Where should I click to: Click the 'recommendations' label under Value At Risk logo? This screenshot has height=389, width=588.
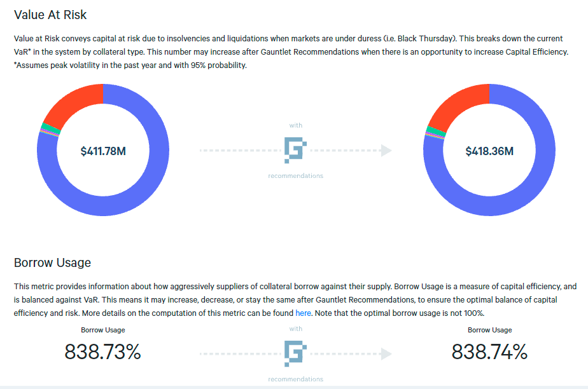tap(295, 176)
